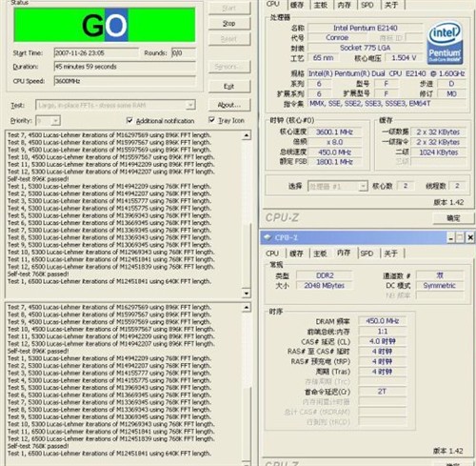Image resolution: width=476 pixels, height=466 pixels.
Task: Click the code name value Conroe
Action: [x=337, y=38]
